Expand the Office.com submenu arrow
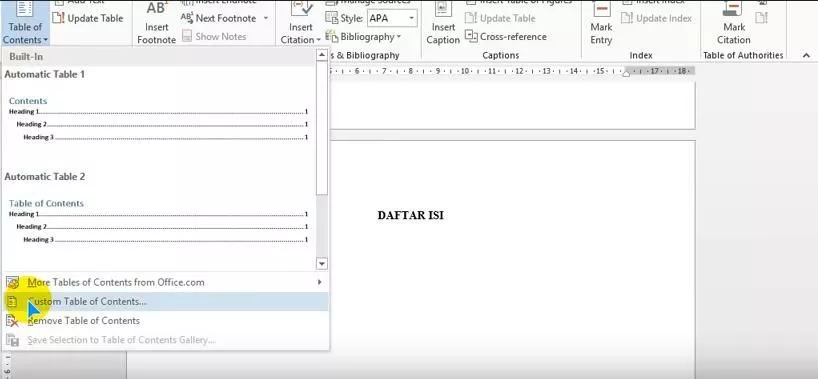818x379 pixels. (320, 282)
